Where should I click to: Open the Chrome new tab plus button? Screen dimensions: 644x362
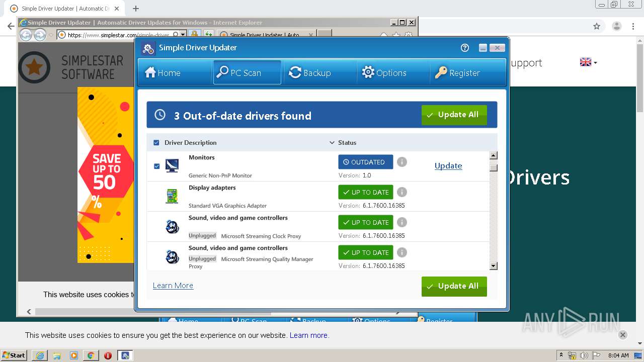click(136, 9)
